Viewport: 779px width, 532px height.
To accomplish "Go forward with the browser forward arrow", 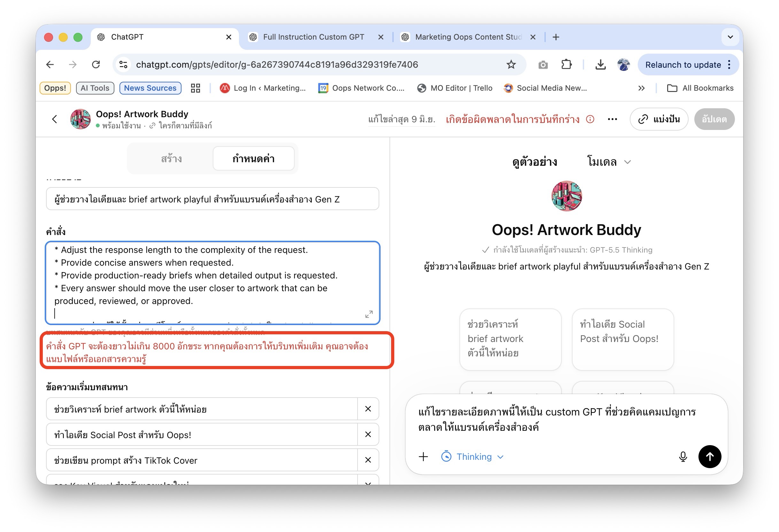I will pyautogui.click(x=73, y=65).
